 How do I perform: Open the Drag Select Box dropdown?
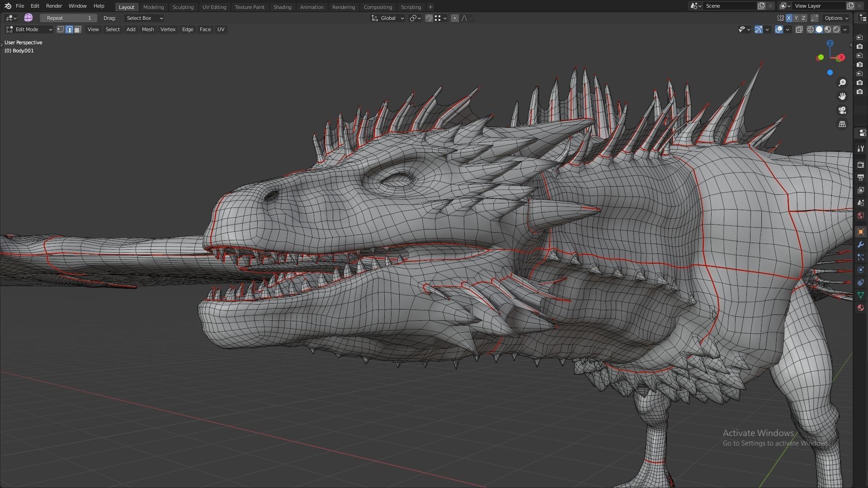(x=144, y=18)
